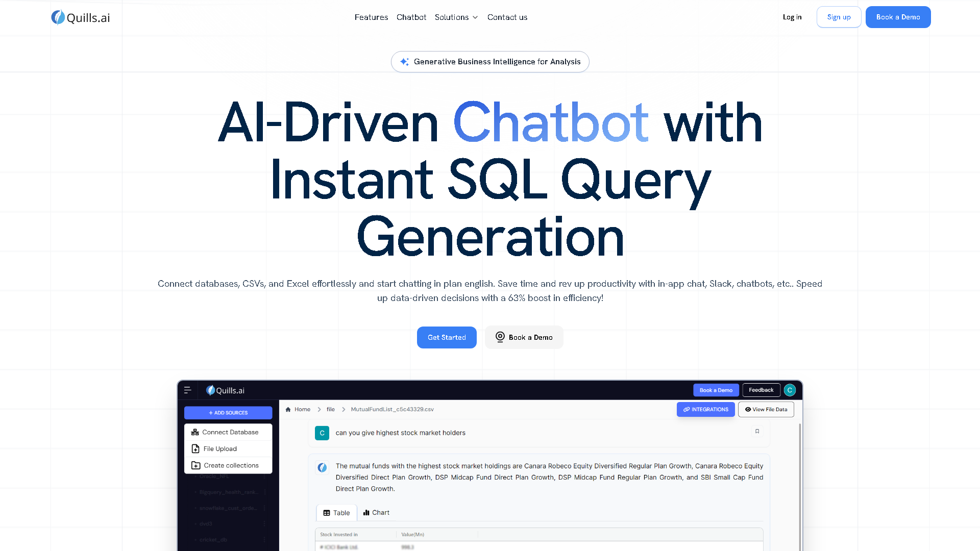Click the bookmark icon beside the question
Screen dimensions: 980x551
757,432
